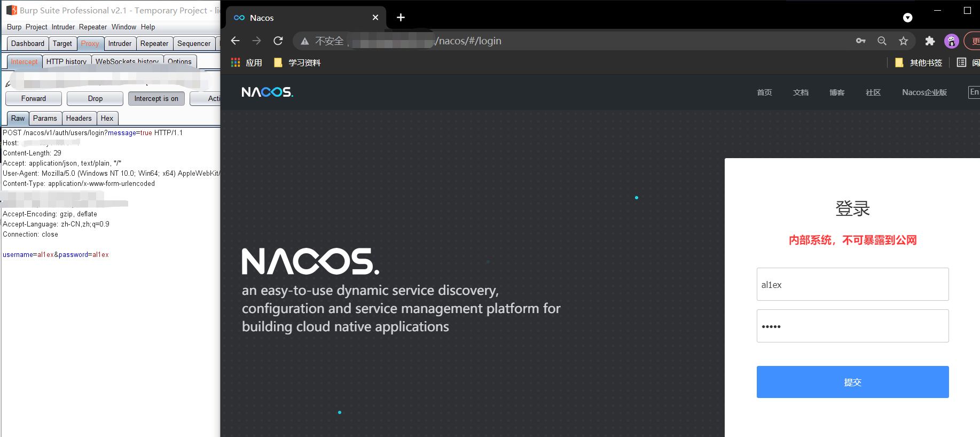Screen dimensions: 980x437
Task: Click the browser back arrow icon
Action: [x=235, y=41]
